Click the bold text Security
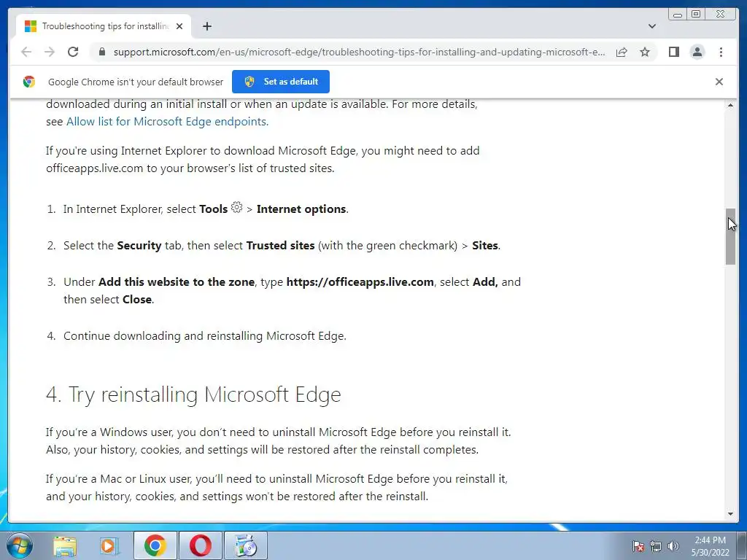 coord(139,246)
